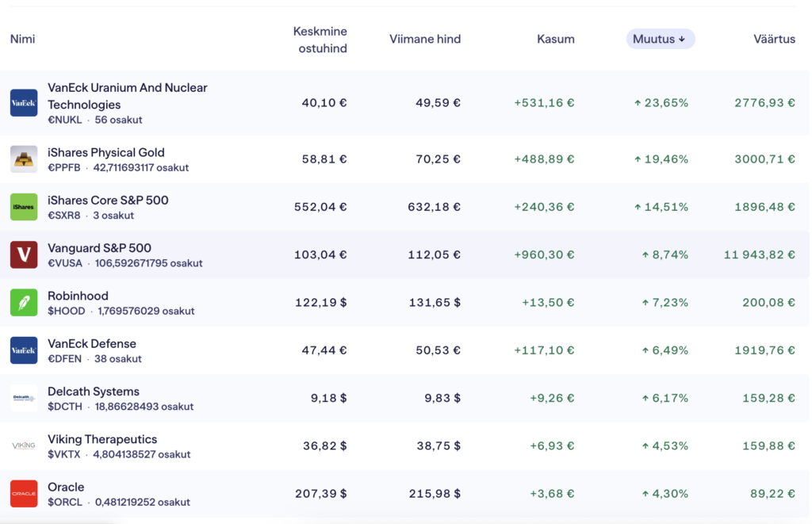Click the Delcath Systems logo icon
Image resolution: width=812 pixels, height=524 pixels.
[x=24, y=398]
